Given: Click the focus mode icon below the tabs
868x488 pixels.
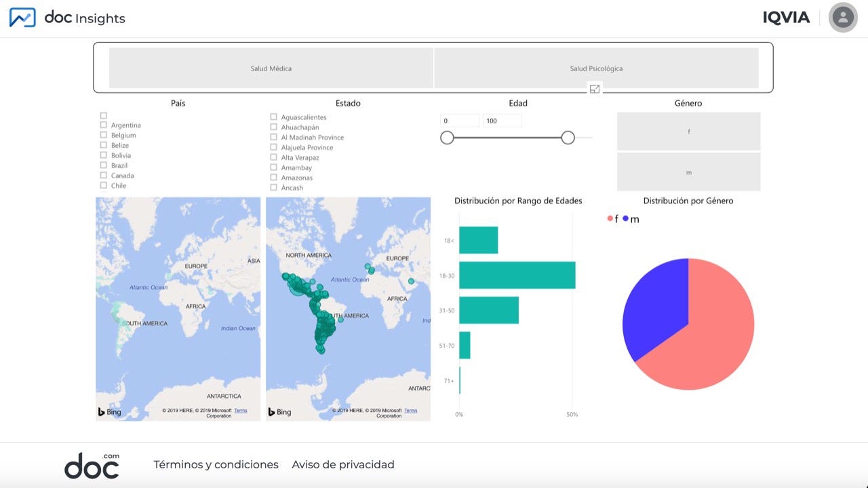Looking at the screenshot, I should pyautogui.click(x=595, y=89).
